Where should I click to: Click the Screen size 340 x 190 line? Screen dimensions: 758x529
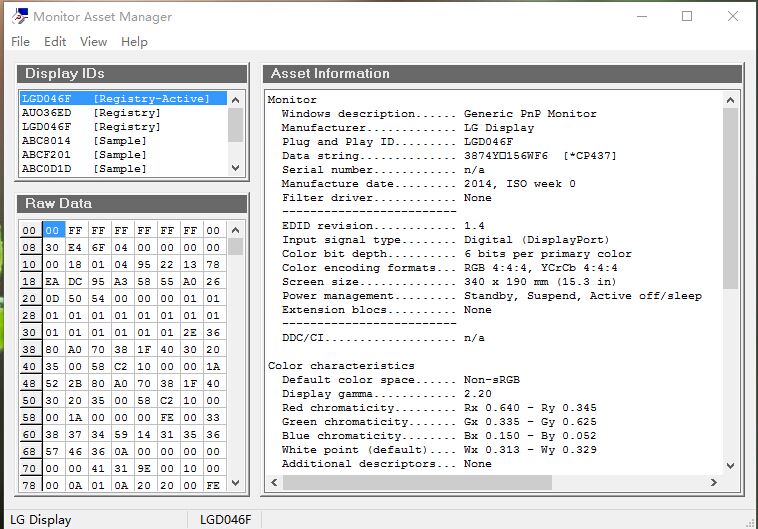point(449,282)
